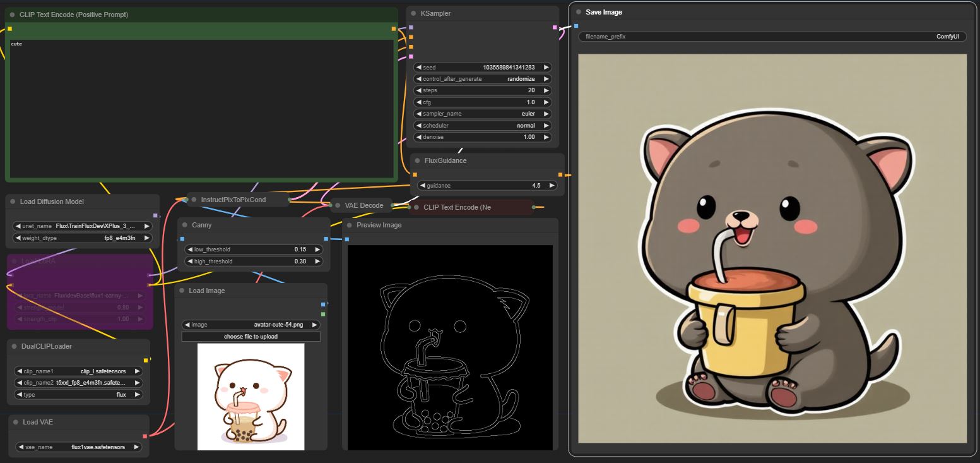This screenshot has width=980, height=463.
Task: Click the positive prompt text area
Action: click(201, 109)
